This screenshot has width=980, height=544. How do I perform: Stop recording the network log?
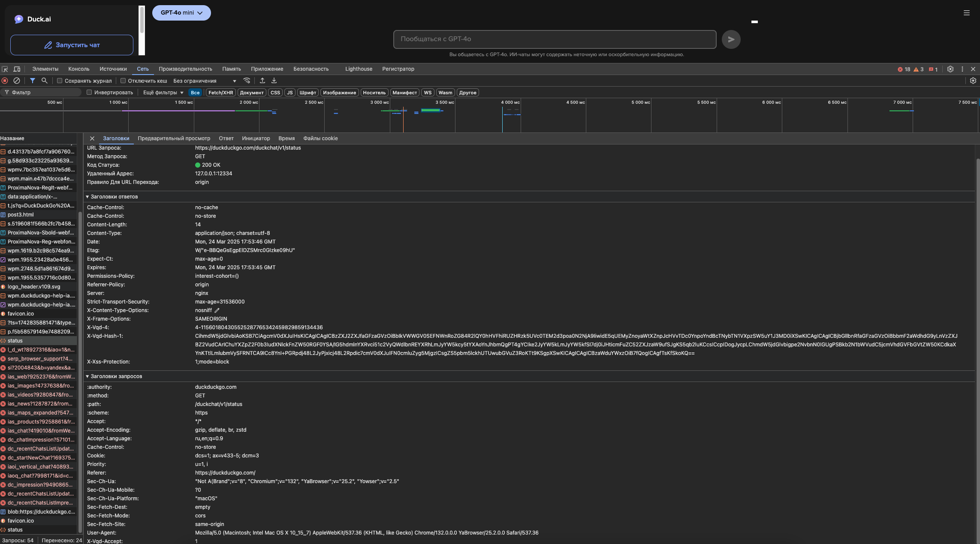(5, 81)
